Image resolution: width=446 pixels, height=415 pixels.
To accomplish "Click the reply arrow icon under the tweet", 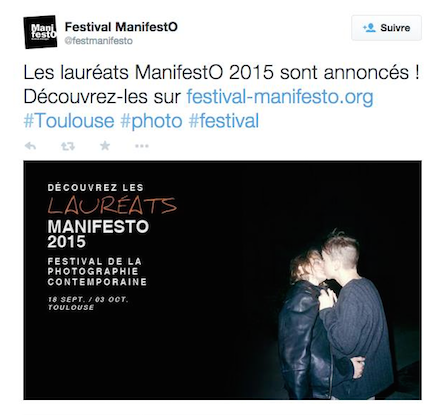I will (x=30, y=146).
